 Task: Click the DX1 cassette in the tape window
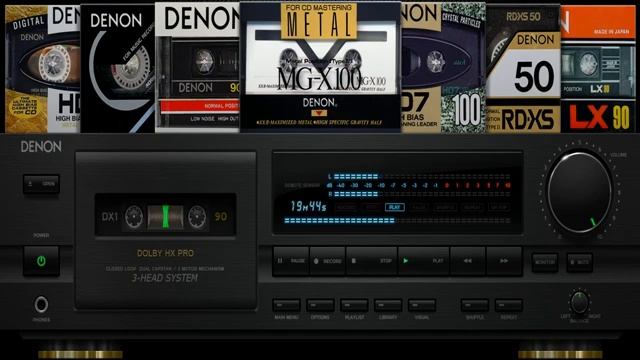click(165, 216)
